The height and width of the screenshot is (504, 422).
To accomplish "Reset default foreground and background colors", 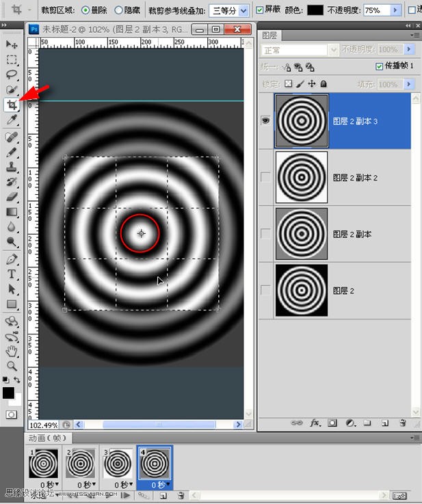I will coord(5,380).
